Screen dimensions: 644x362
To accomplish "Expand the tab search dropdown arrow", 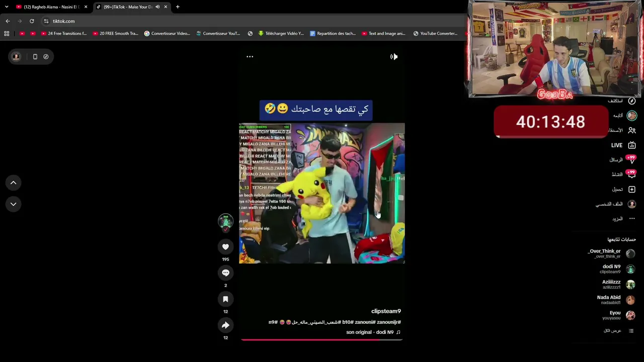I will (7, 7).
